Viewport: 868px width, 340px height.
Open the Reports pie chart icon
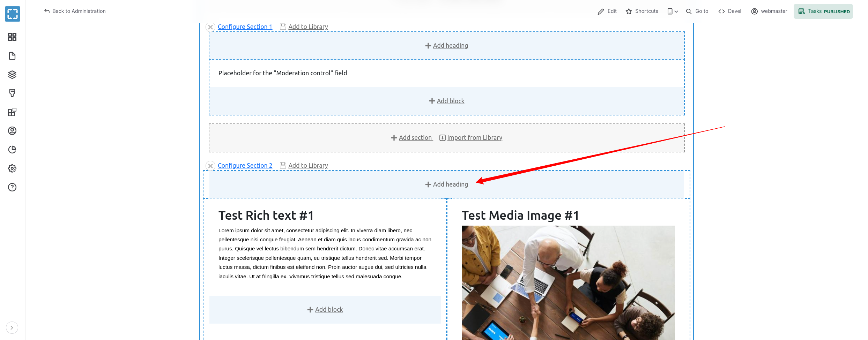12,150
